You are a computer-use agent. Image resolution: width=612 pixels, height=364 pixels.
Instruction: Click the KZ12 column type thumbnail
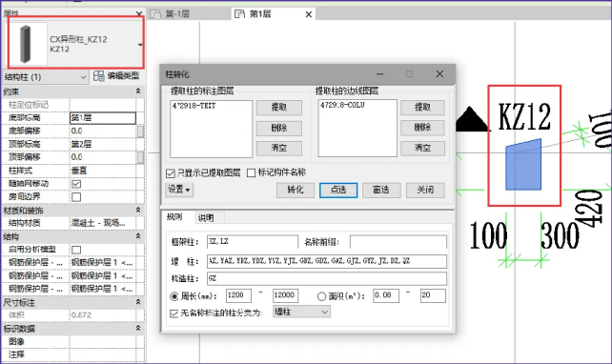click(x=26, y=44)
